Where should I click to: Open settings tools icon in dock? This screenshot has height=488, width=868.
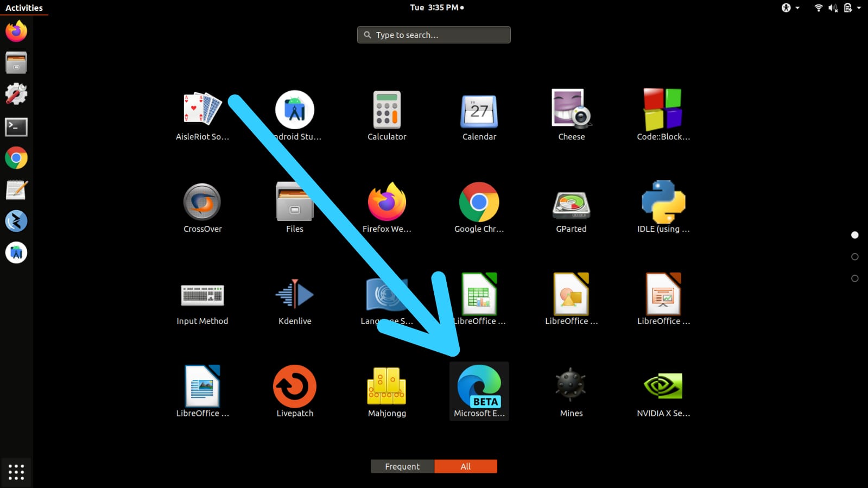16,94
